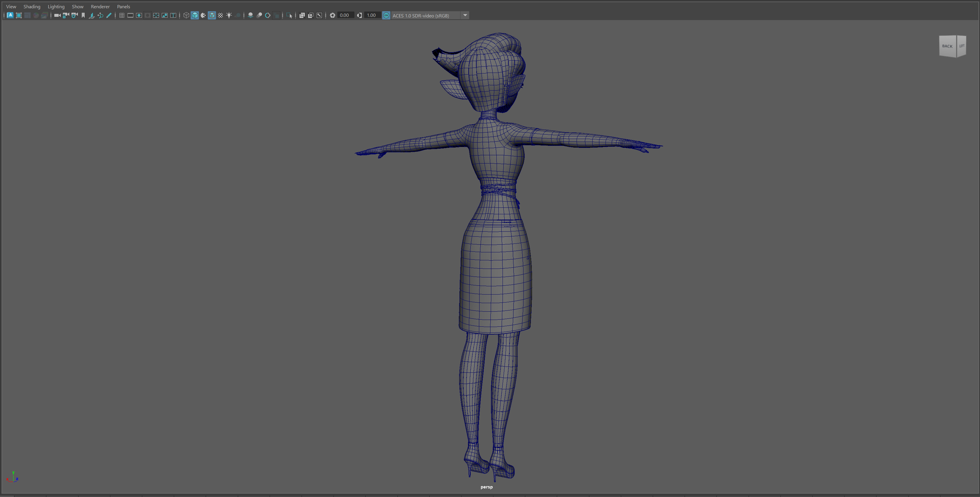This screenshot has width=980, height=497.
Task: Click the Bookmarks icon
Action: (83, 15)
